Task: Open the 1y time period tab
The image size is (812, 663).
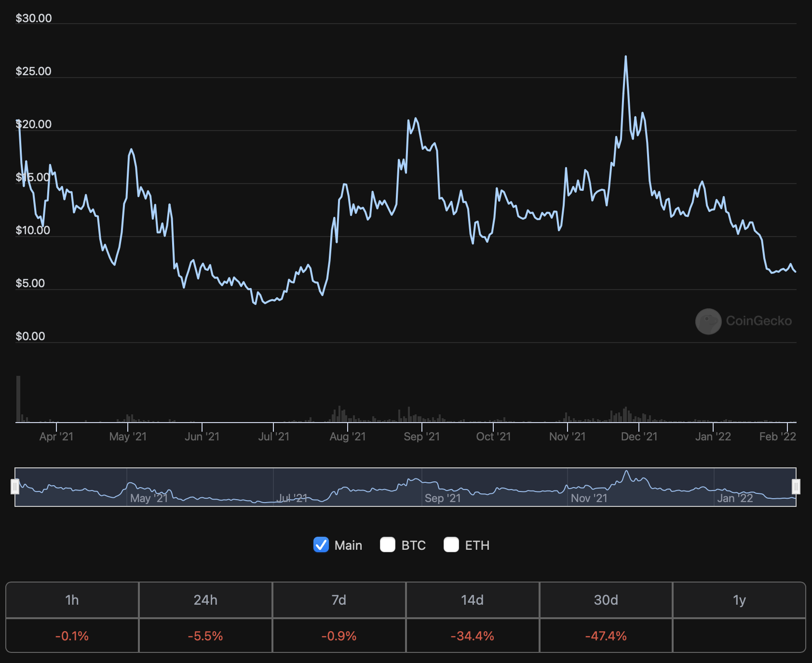Action: [739, 600]
